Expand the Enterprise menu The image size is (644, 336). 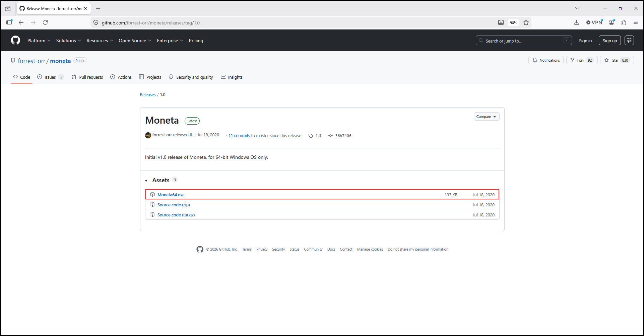point(170,41)
